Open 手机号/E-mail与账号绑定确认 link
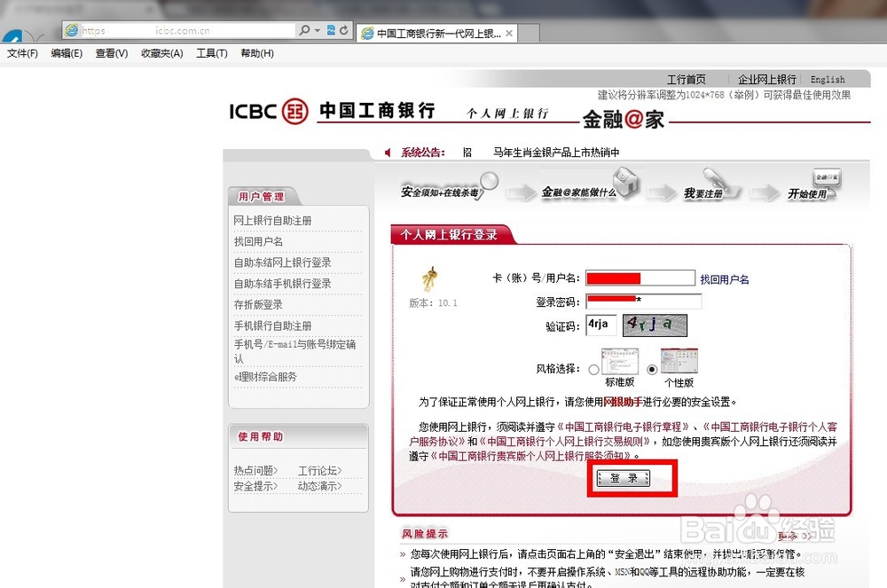The width and height of the screenshot is (887, 588). pos(294,351)
